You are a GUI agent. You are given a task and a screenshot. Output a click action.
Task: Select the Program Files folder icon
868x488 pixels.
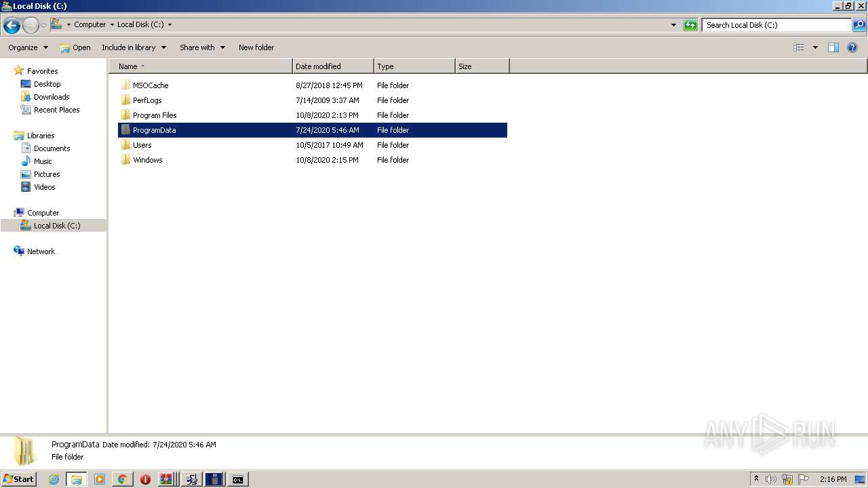[125, 115]
